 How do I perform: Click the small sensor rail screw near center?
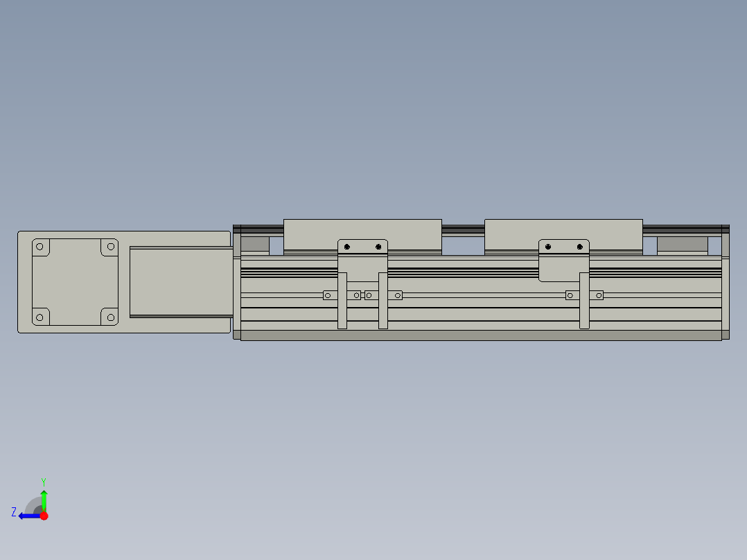coord(368,295)
